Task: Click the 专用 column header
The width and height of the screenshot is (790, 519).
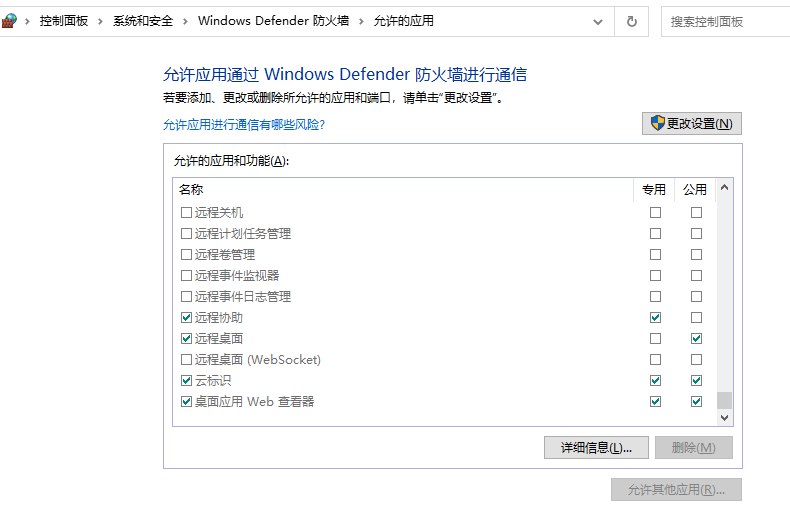Action: (x=654, y=189)
